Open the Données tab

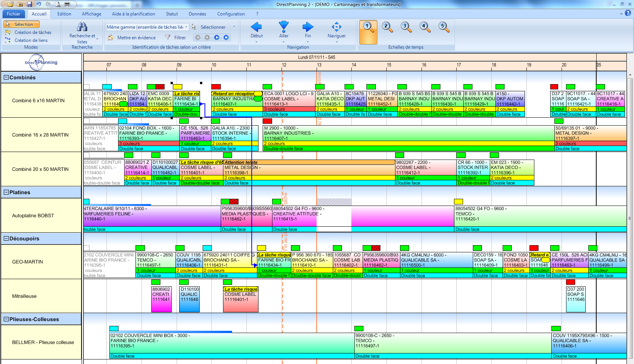(197, 14)
